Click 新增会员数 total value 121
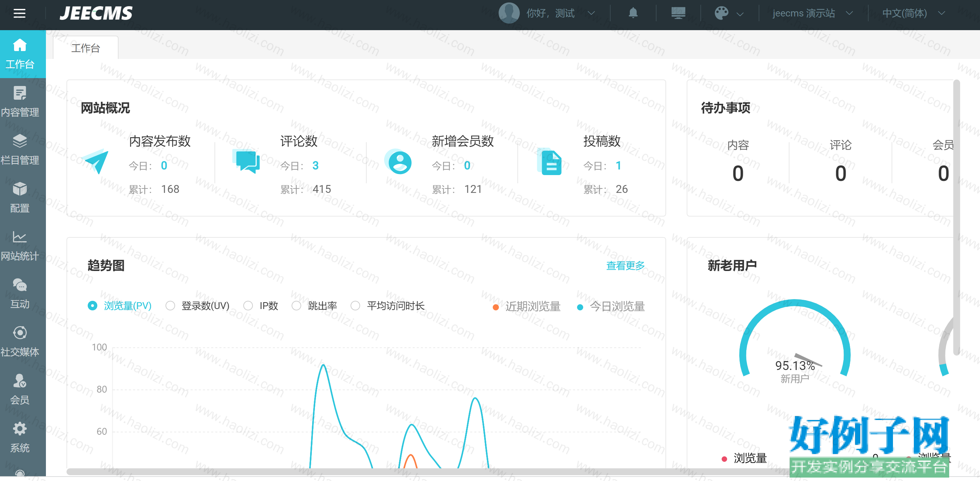Image resolution: width=980 pixels, height=481 pixels. point(473,189)
